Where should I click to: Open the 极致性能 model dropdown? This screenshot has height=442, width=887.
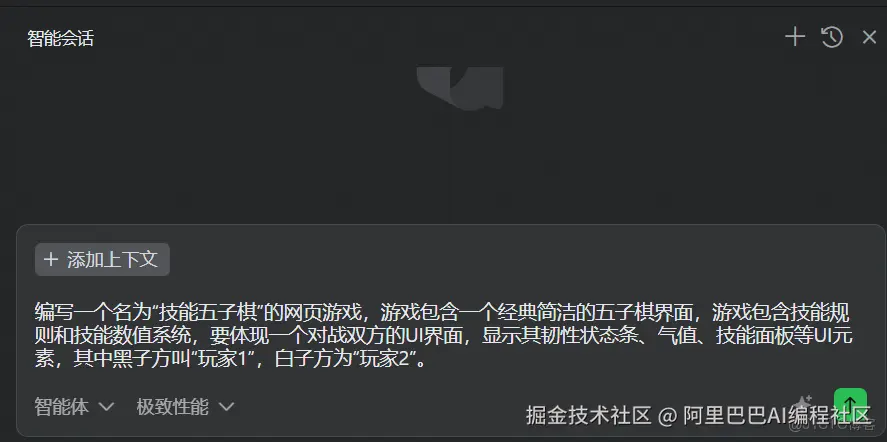[185, 406]
